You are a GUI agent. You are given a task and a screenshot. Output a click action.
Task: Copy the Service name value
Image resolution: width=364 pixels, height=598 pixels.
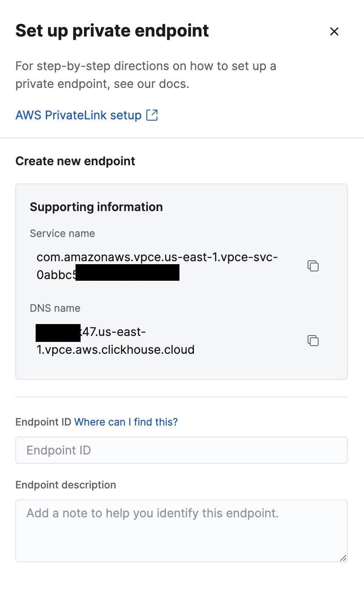click(313, 266)
